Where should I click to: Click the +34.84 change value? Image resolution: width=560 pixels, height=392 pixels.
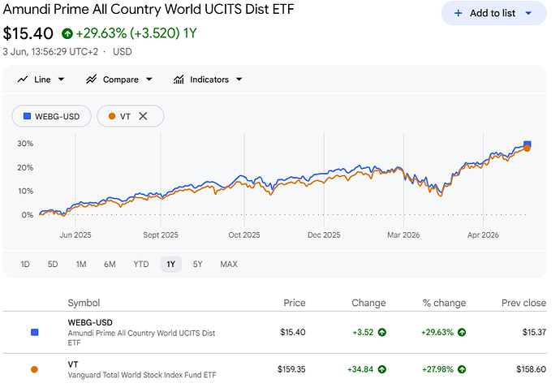360,369
